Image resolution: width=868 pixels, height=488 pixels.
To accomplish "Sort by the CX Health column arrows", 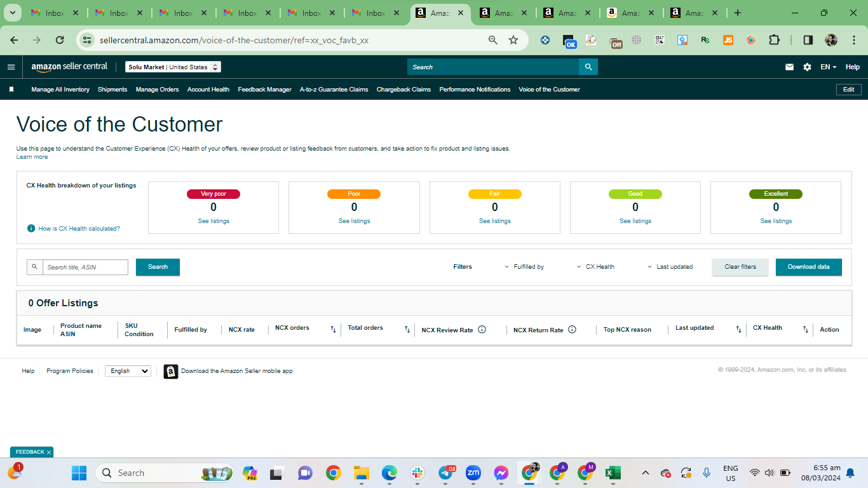I will (x=806, y=329).
